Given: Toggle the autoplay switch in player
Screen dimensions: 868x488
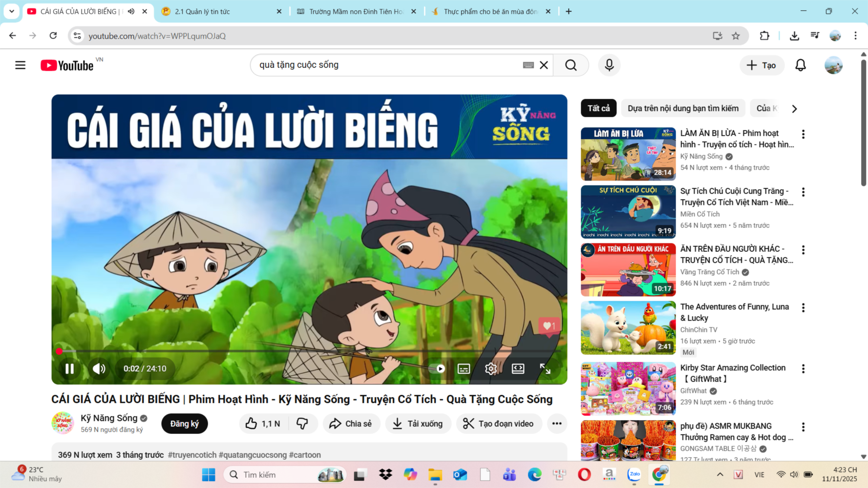Looking at the screenshot, I should tap(438, 369).
